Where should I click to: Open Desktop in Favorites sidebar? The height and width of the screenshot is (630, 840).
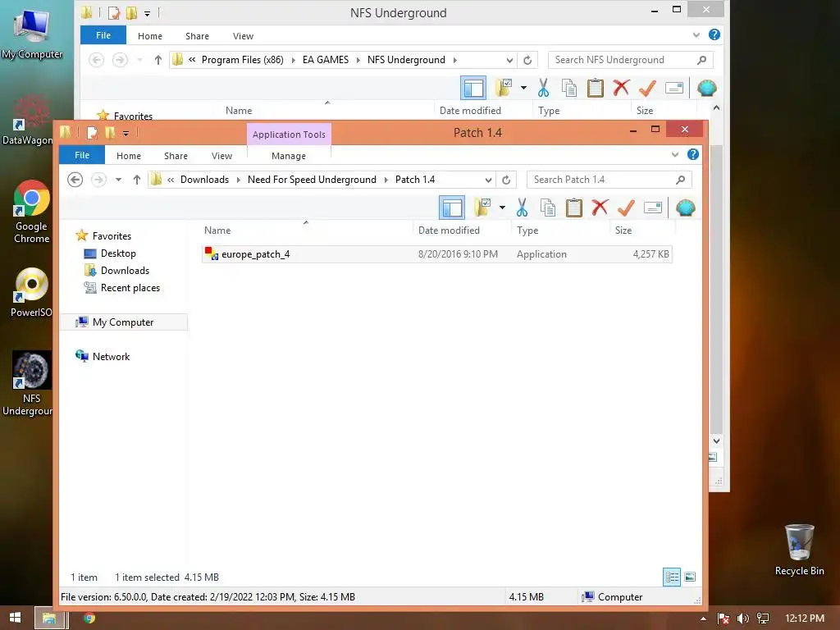[x=118, y=253]
